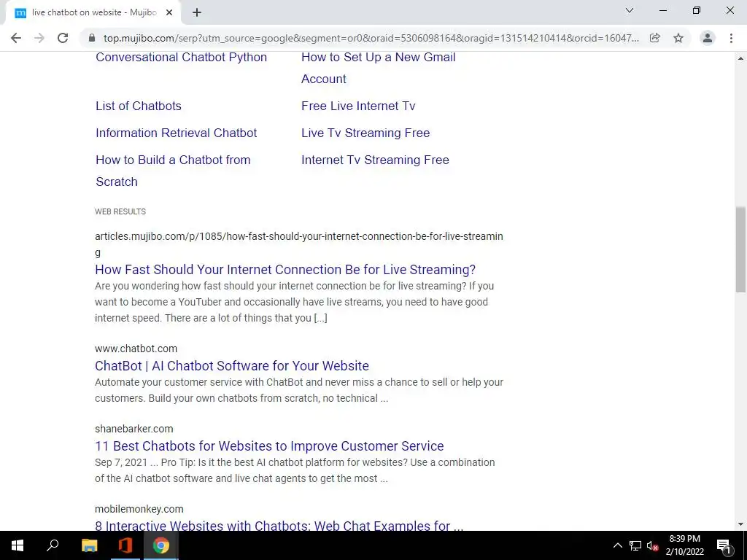Share this page icon in address bar
The image size is (747, 560).
(655, 38)
